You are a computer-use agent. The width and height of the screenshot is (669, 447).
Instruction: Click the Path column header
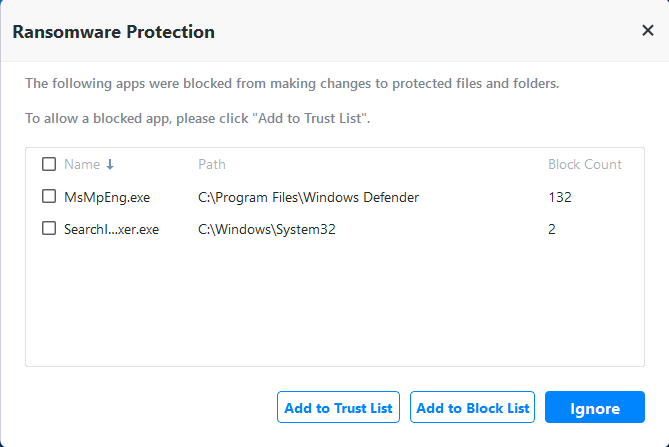coord(212,165)
